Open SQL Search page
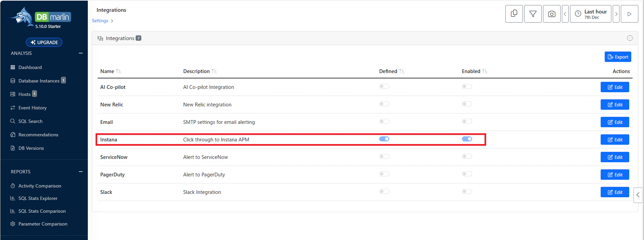This screenshot has width=644, height=240. (x=30, y=121)
